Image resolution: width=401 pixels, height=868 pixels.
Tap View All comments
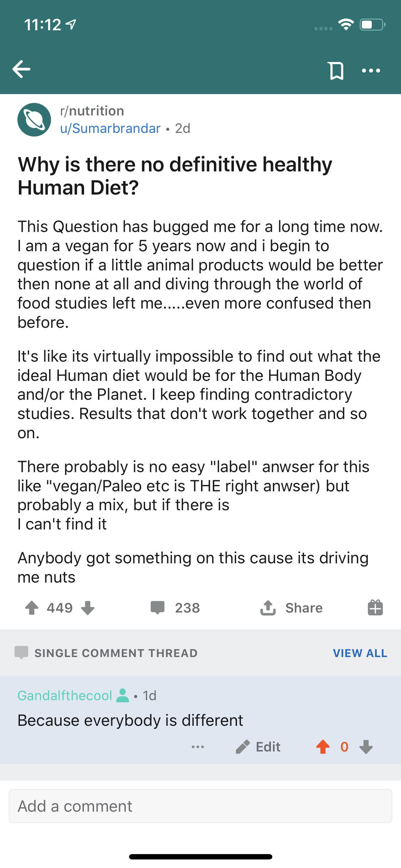tap(360, 653)
